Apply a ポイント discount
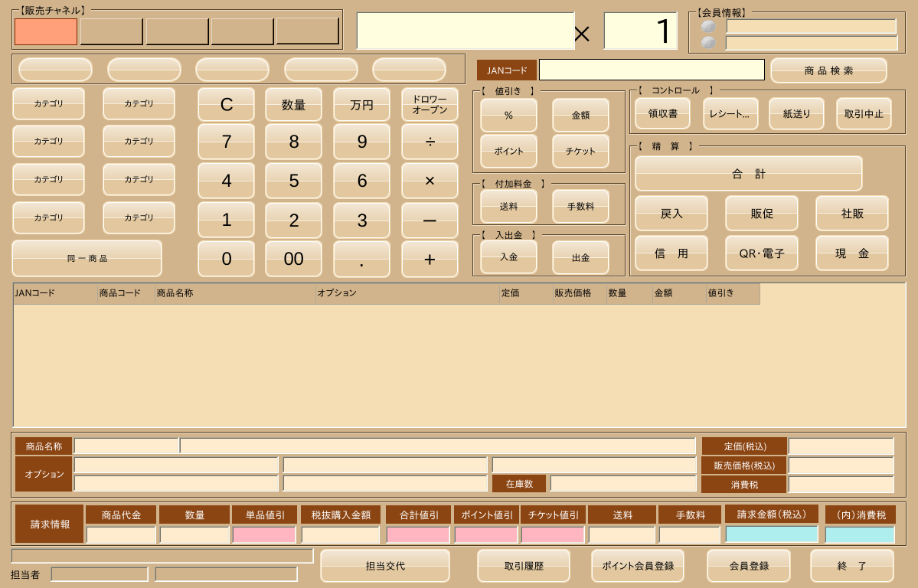The height and width of the screenshot is (588, 918). (x=508, y=151)
